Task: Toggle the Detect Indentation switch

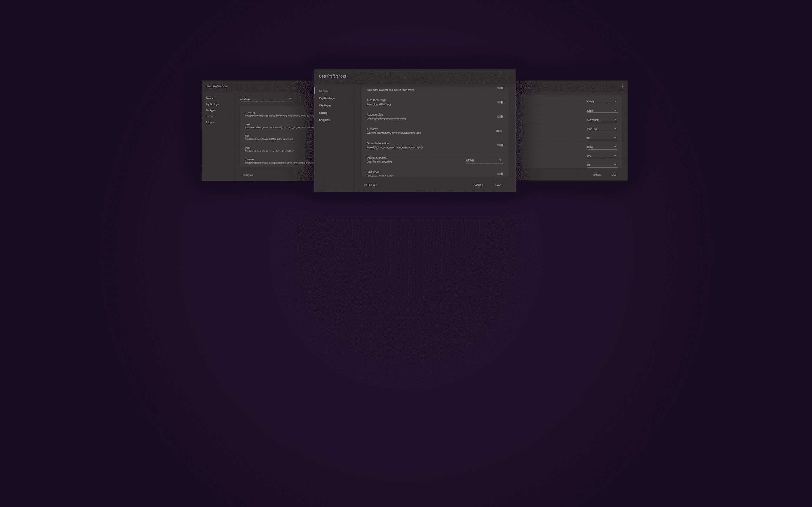Action: (x=500, y=145)
